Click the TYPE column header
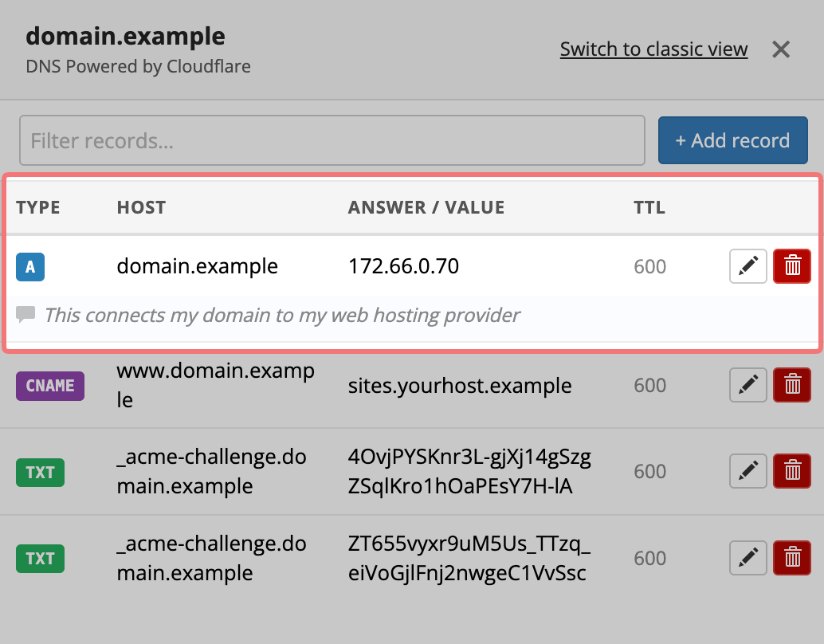Viewport: 824px width, 644px height. [x=38, y=208]
